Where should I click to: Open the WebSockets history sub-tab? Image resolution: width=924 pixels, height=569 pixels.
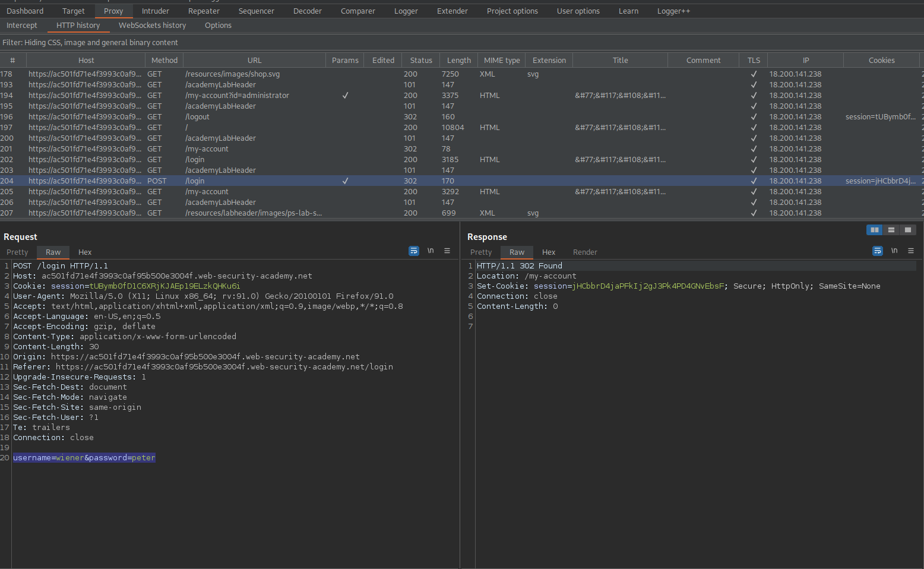pos(153,26)
